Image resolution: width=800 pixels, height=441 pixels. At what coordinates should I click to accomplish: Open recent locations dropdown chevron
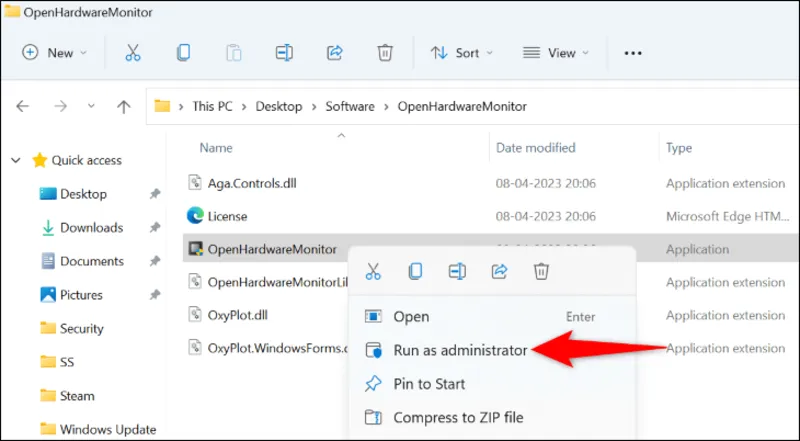tap(91, 106)
